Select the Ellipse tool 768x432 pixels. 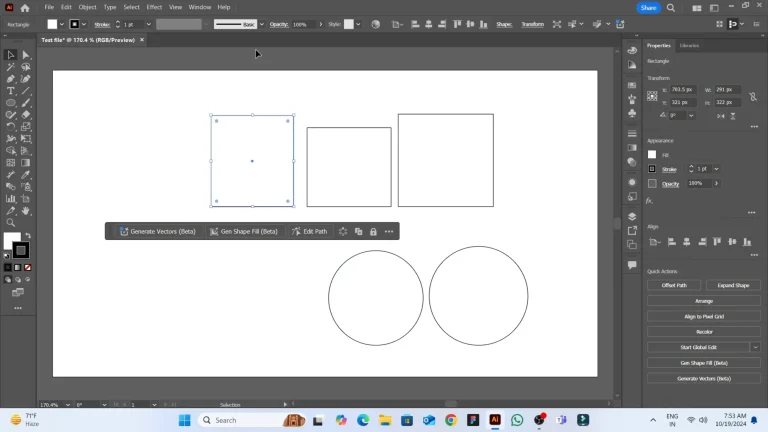(10, 103)
